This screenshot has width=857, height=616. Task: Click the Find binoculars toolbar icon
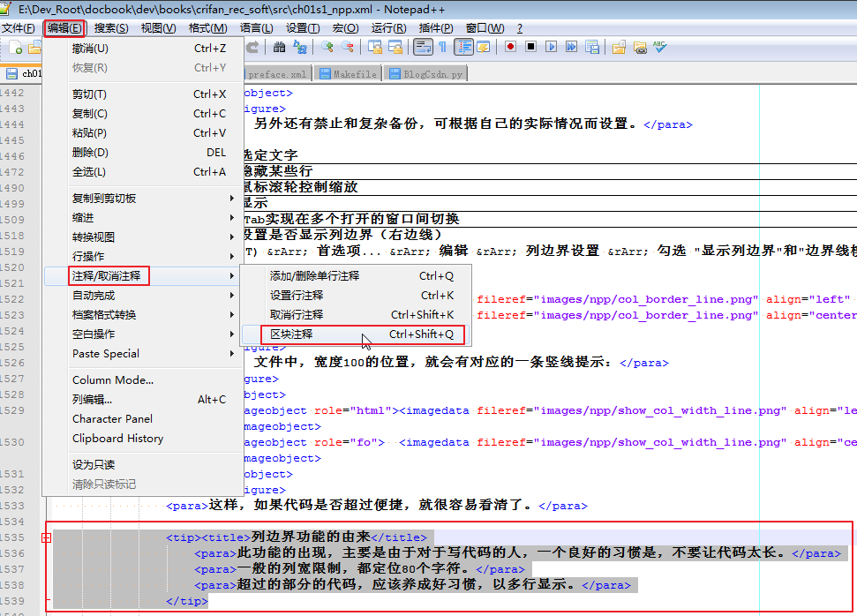[280, 47]
